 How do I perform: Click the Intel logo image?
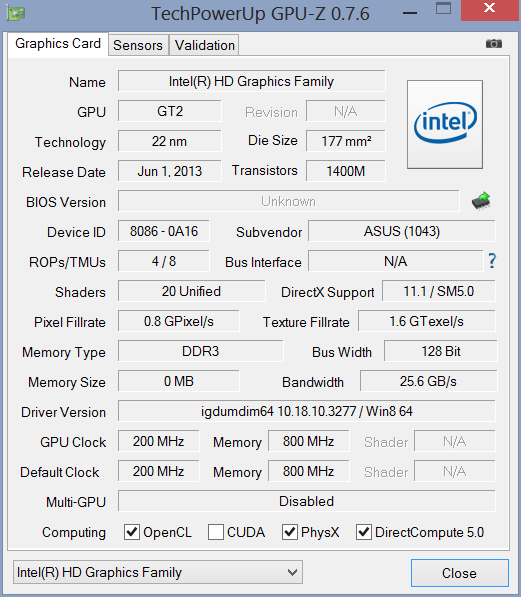(x=445, y=124)
